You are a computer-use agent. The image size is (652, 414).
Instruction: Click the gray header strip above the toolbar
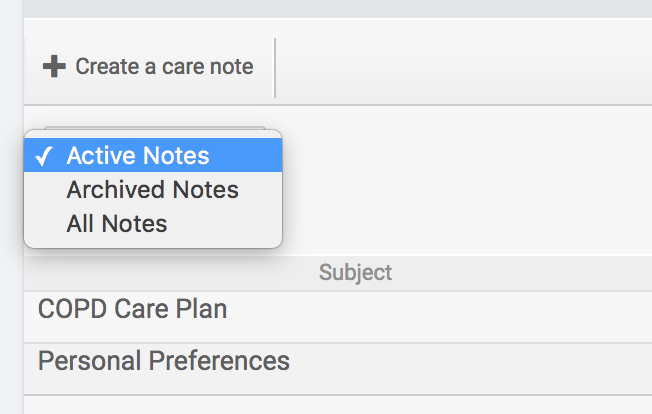pos(330,8)
